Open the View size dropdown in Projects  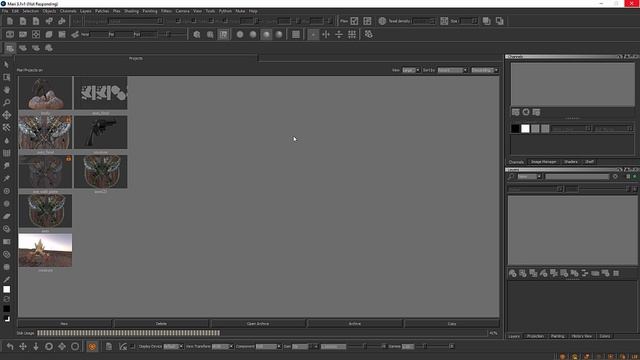click(411, 70)
